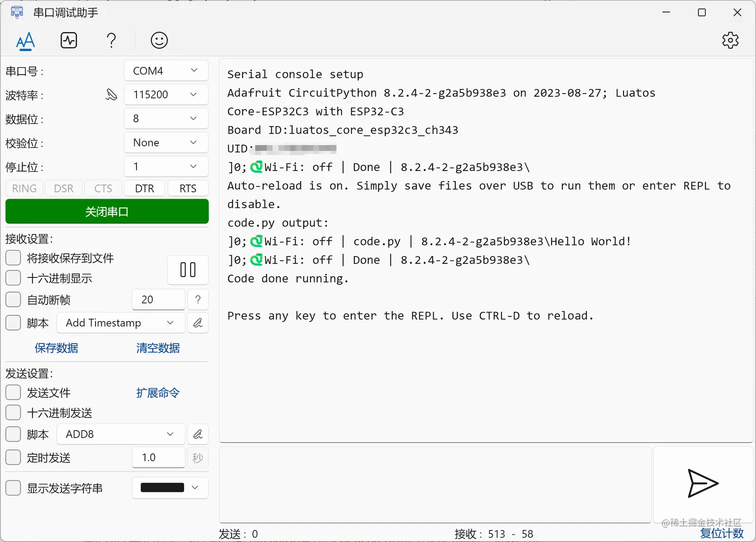Open 扩展命令 link
Screen dimensions: 756x542
point(158,393)
